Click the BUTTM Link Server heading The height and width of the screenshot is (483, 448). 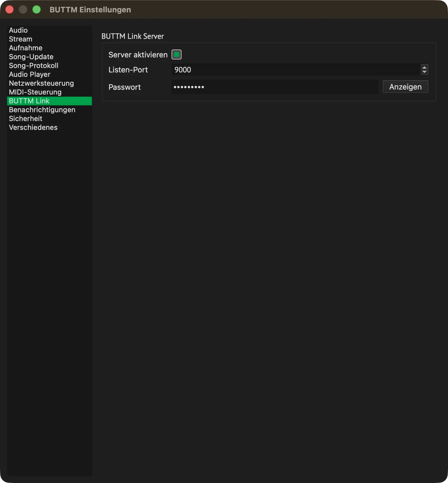pyautogui.click(x=133, y=36)
